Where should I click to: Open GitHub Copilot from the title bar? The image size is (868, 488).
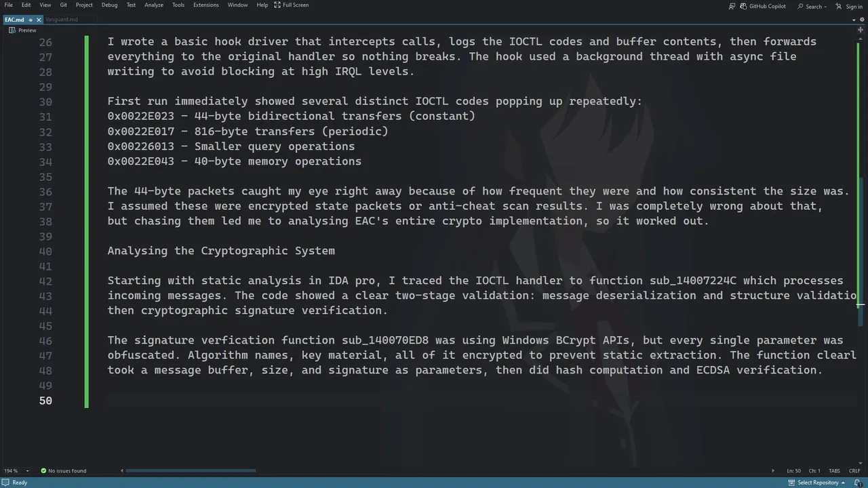click(763, 6)
